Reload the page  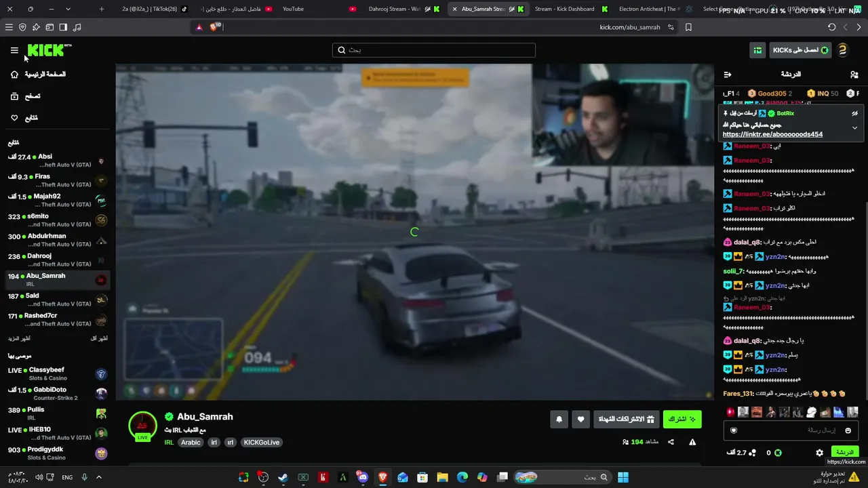(832, 27)
